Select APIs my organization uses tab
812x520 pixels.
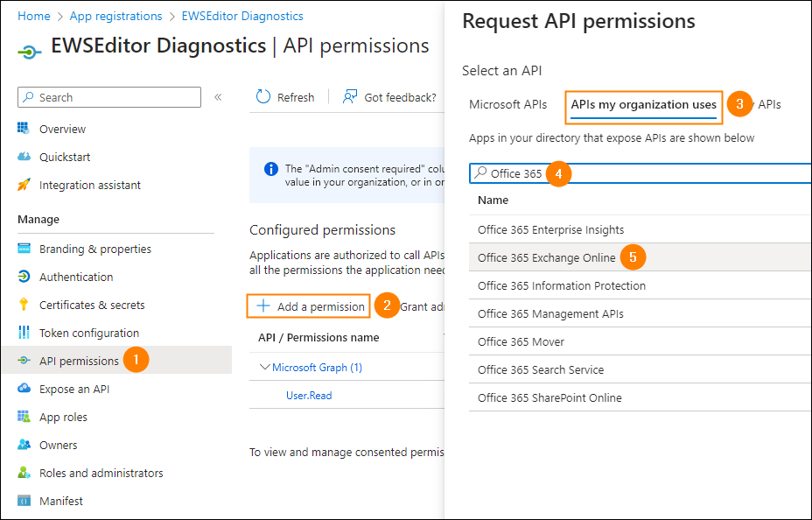pyautogui.click(x=644, y=105)
